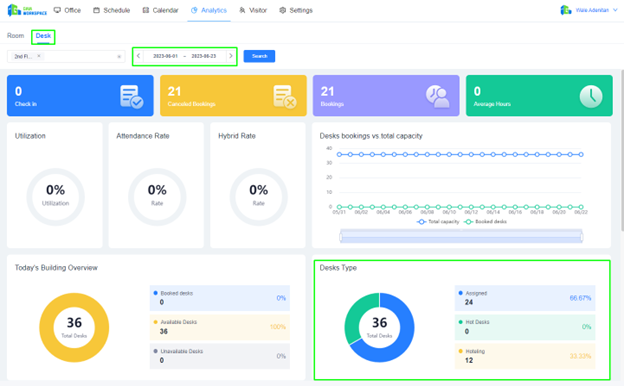Click the Office monitor icon
624x386 pixels.
click(x=57, y=10)
